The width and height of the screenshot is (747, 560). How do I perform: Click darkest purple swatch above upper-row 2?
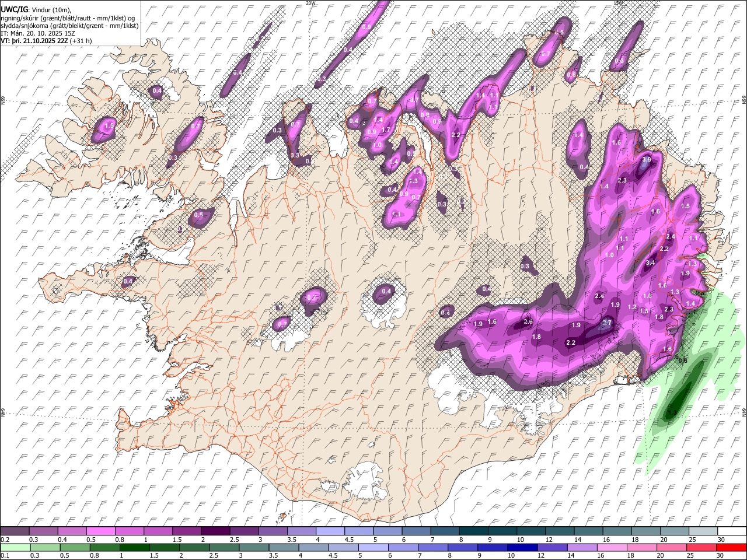[216, 531]
